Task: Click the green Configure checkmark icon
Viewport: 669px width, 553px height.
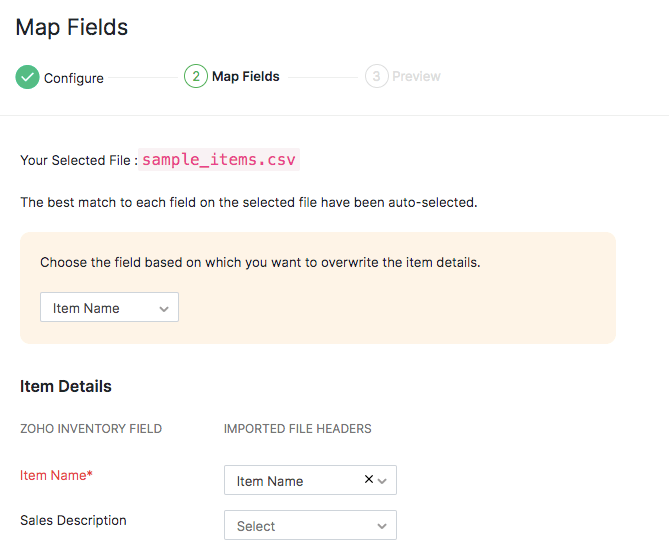Action: [27, 77]
